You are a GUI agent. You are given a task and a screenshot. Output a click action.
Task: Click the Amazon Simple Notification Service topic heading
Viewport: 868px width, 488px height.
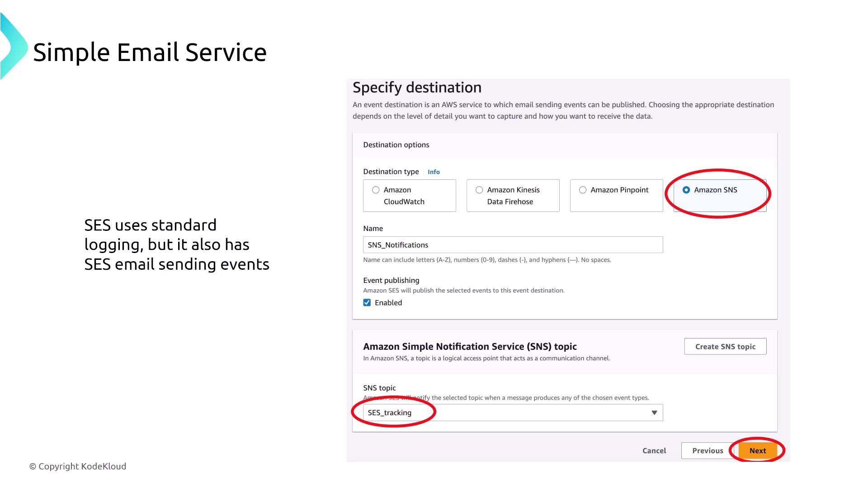pos(470,347)
